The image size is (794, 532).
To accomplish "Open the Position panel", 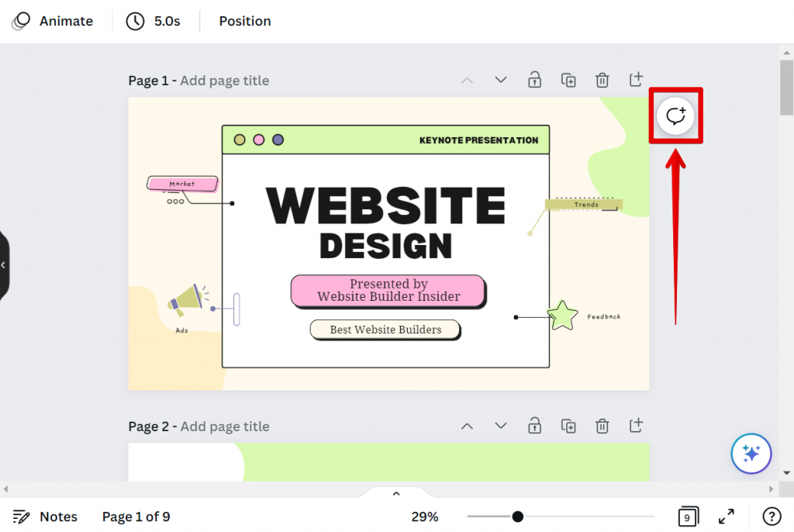I will (x=244, y=21).
